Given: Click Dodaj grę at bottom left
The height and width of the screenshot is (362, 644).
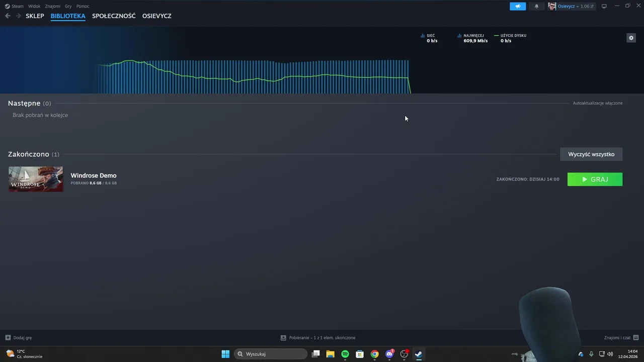Looking at the screenshot, I should coord(19,338).
